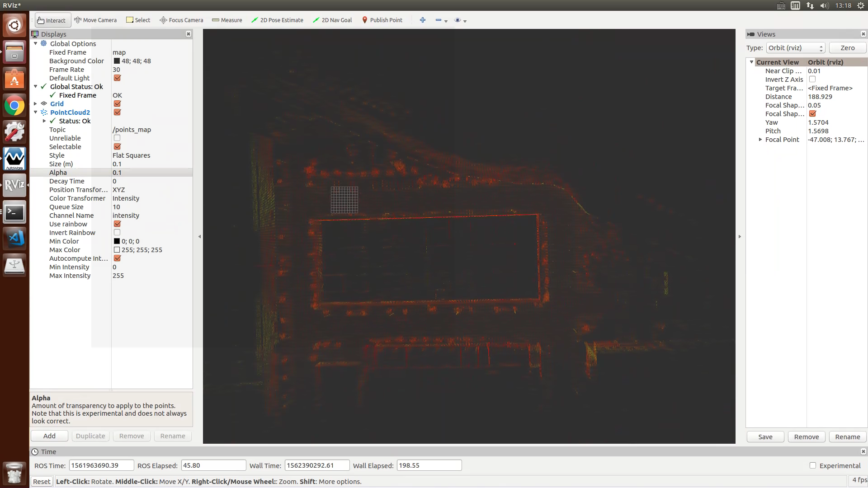Image resolution: width=868 pixels, height=488 pixels.
Task: Activate the Select tool
Action: click(x=138, y=20)
